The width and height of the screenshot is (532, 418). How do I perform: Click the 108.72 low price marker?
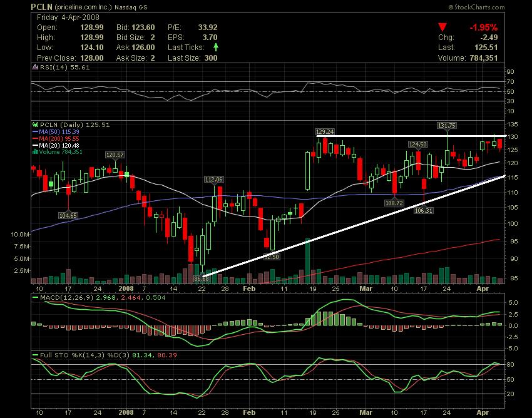394,203
